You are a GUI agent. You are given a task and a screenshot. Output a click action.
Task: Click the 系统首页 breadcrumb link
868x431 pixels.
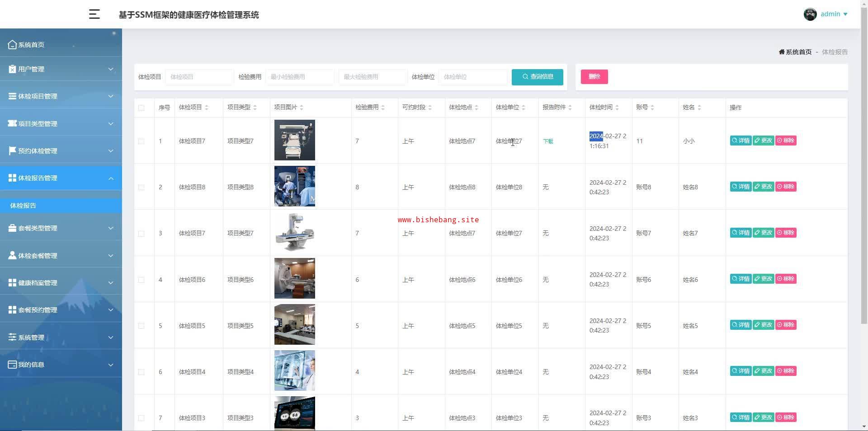795,52
